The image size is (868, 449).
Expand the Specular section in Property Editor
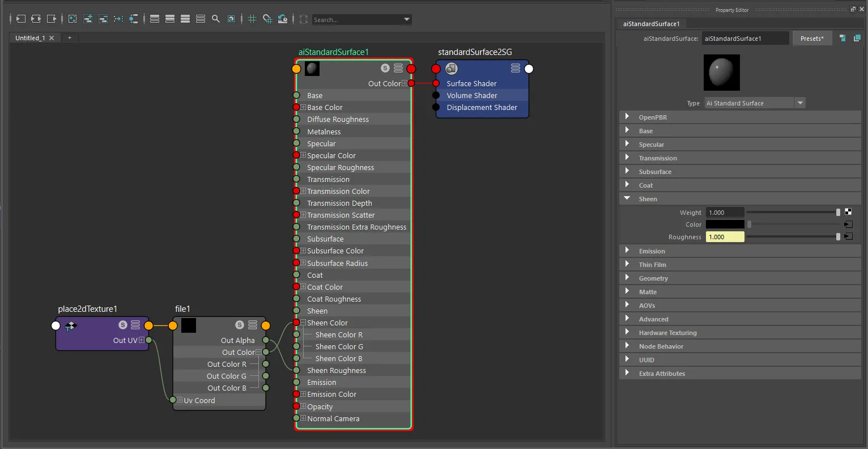click(740, 144)
